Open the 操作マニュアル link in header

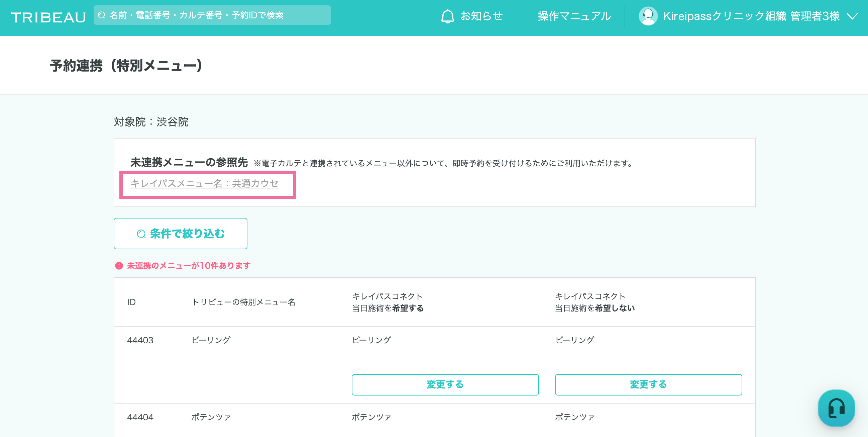tap(574, 16)
